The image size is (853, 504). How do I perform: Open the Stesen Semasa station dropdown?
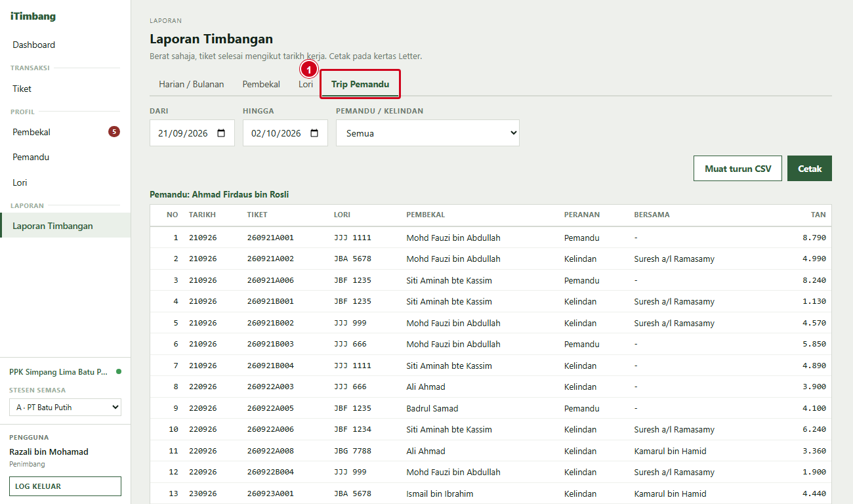[65, 408]
